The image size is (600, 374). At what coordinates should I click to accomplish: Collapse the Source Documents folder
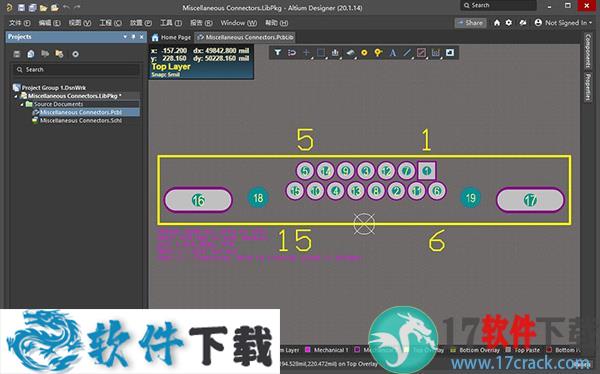pyautogui.click(x=22, y=104)
